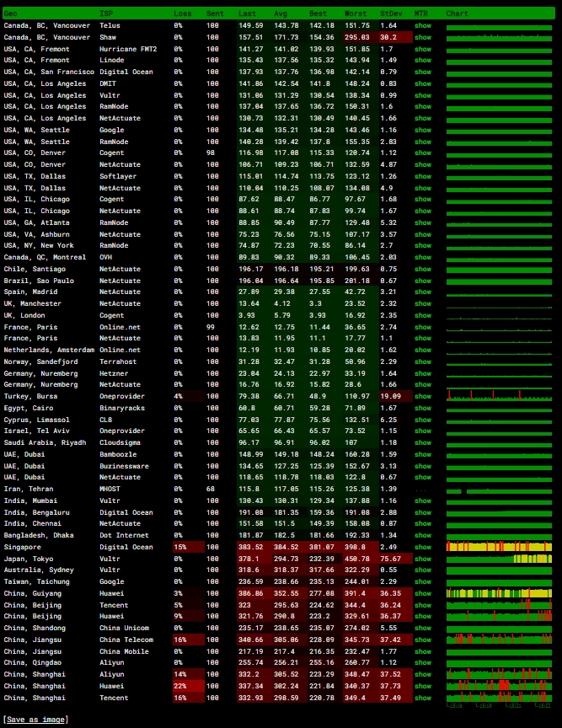Show MTR for Brazil Sao Paulo
The height and width of the screenshot is (728, 562).
tap(423, 281)
